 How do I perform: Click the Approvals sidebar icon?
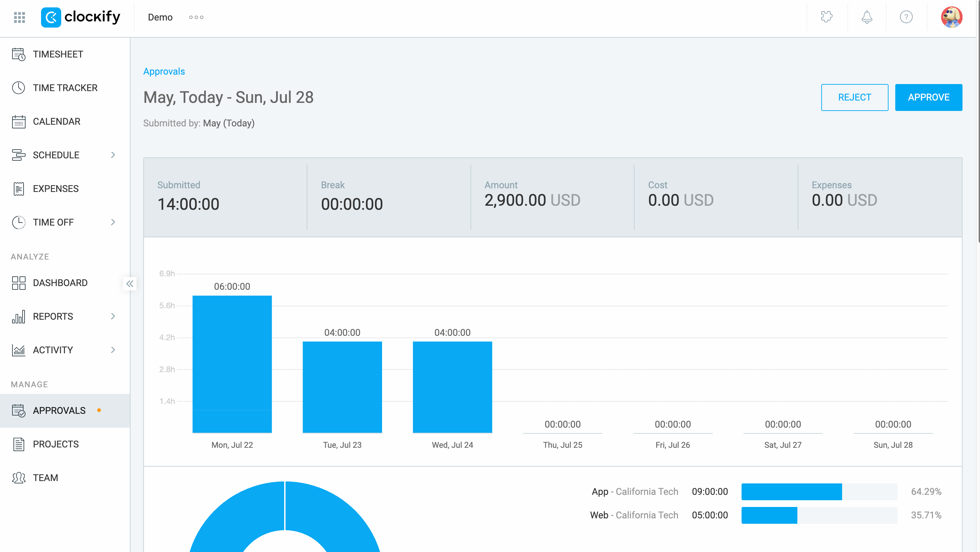18,410
